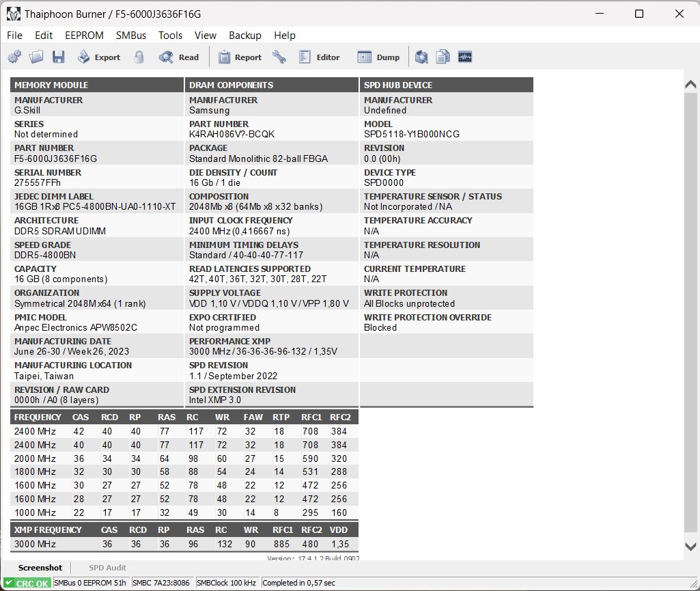Click the Dump toolbar button
Viewport: 700px width, 591px height.
pyautogui.click(x=378, y=57)
